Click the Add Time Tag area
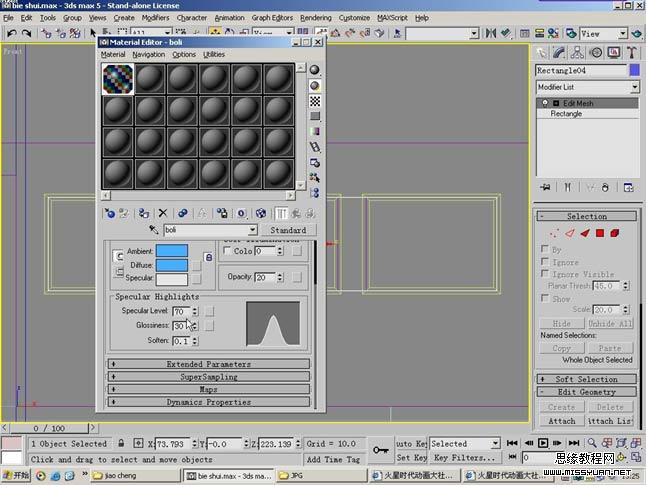 point(333,459)
